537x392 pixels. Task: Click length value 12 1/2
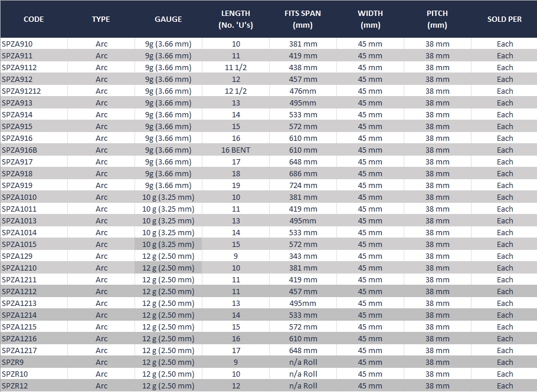[235, 91]
